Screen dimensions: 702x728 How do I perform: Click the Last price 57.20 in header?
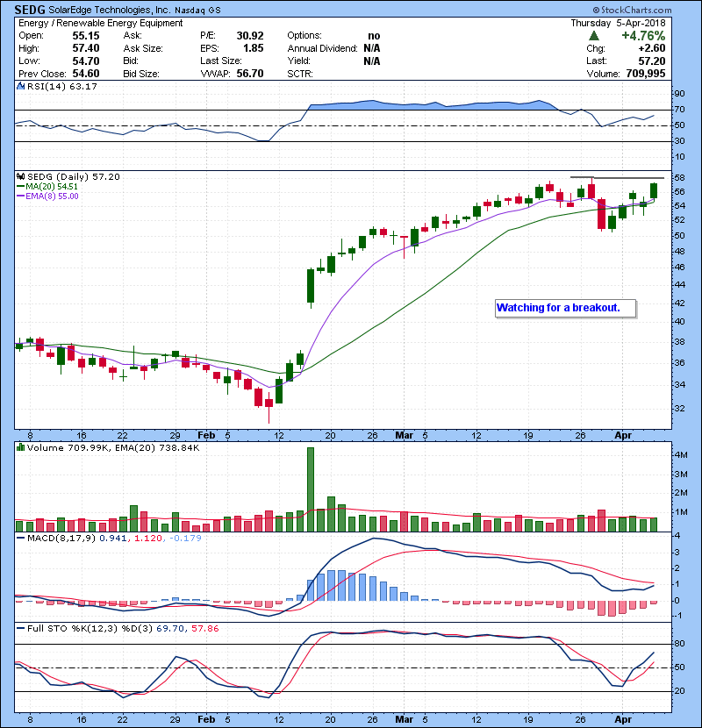651,61
